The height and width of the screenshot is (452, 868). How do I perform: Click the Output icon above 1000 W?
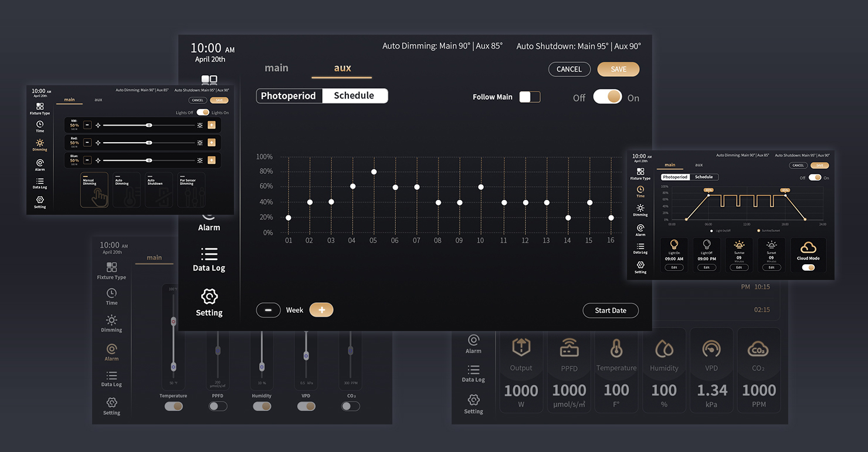coord(521,347)
